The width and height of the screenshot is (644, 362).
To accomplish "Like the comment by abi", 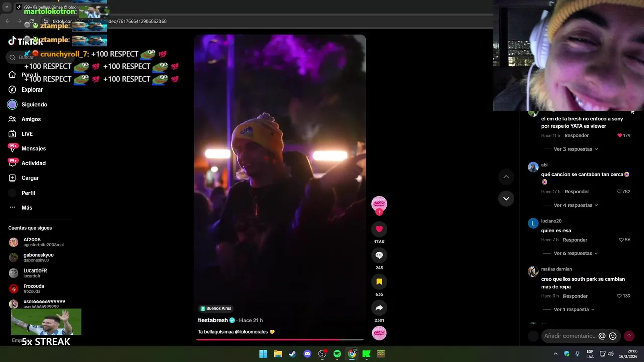I will 619,192.
